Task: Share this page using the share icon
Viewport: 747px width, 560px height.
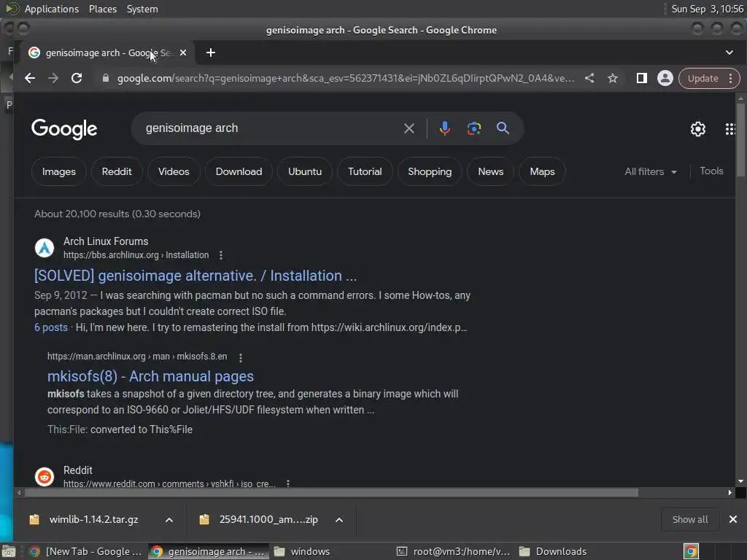Action: (x=589, y=78)
